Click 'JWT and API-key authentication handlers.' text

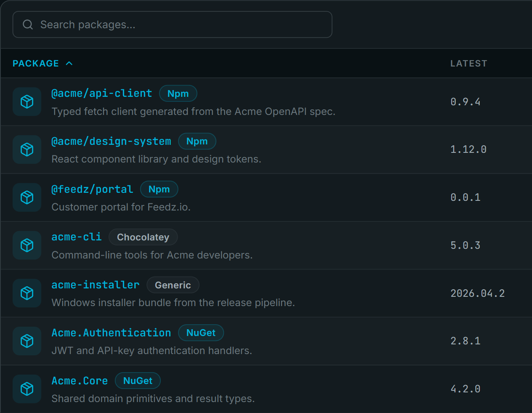[152, 351]
